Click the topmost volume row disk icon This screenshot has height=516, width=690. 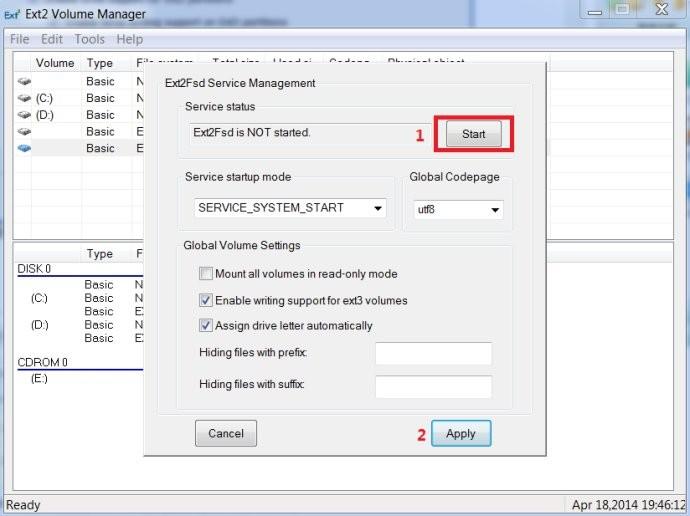click(x=24, y=81)
